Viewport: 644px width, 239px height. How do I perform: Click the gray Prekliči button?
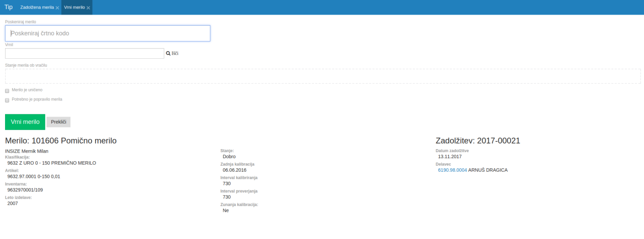click(58, 122)
